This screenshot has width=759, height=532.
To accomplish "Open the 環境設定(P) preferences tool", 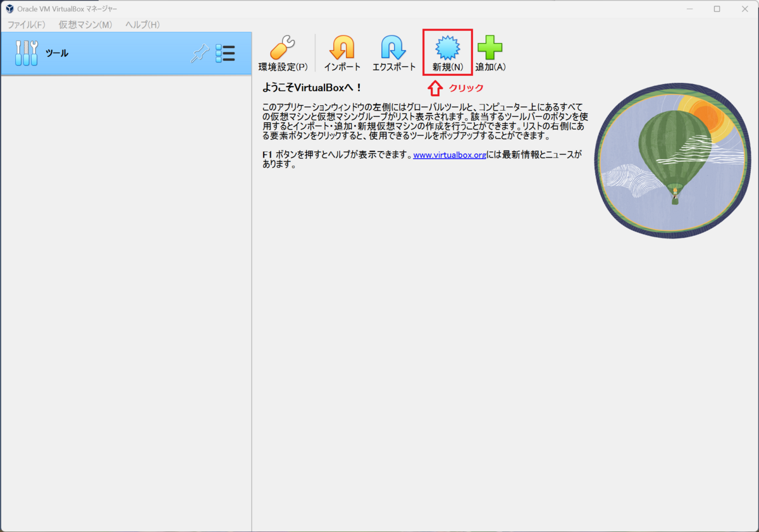I will pos(283,54).
